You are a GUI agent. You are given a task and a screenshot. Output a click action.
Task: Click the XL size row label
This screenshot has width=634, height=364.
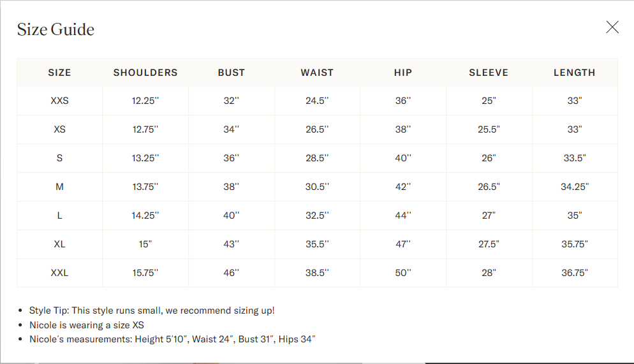tap(59, 244)
